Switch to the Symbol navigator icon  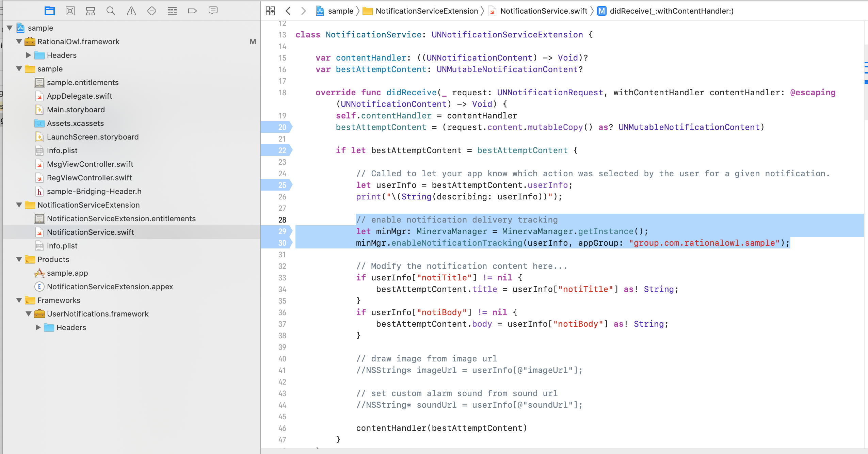(x=91, y=11)
